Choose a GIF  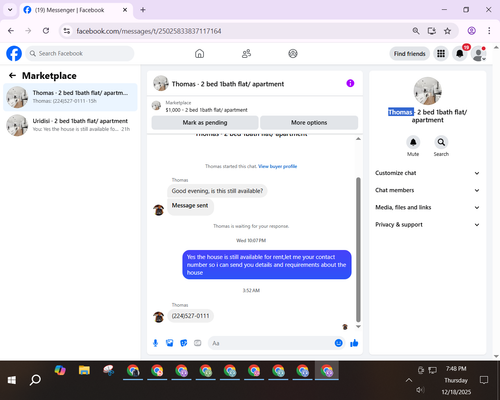[x=198, y=343]
